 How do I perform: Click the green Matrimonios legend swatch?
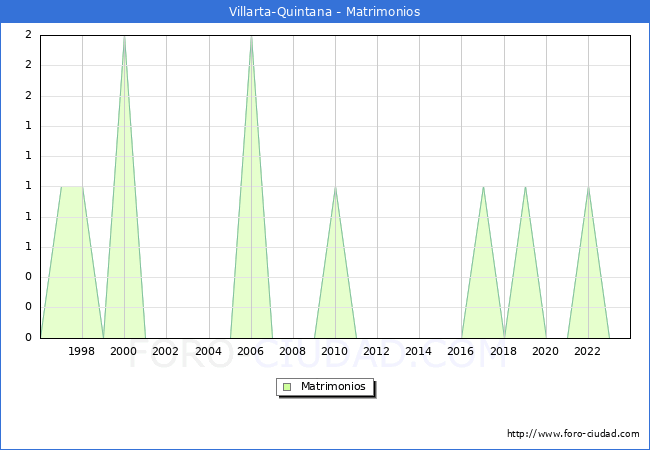(x=287, y=387)
